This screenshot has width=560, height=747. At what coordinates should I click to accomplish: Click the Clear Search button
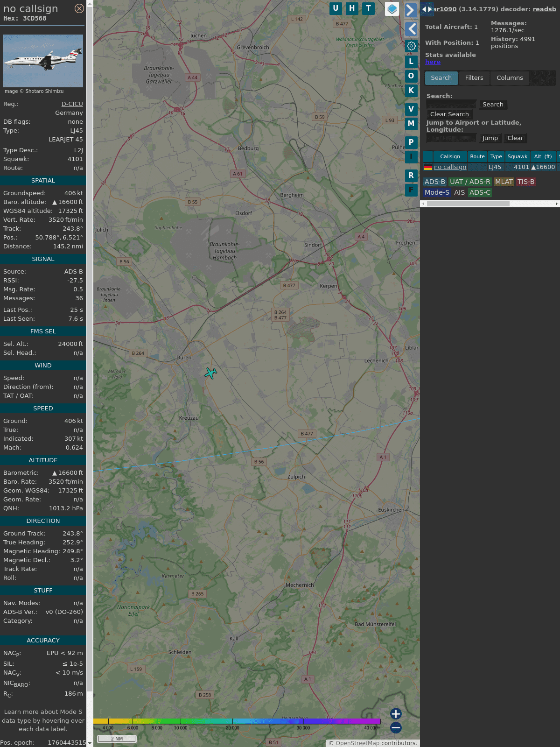point(449,114)
